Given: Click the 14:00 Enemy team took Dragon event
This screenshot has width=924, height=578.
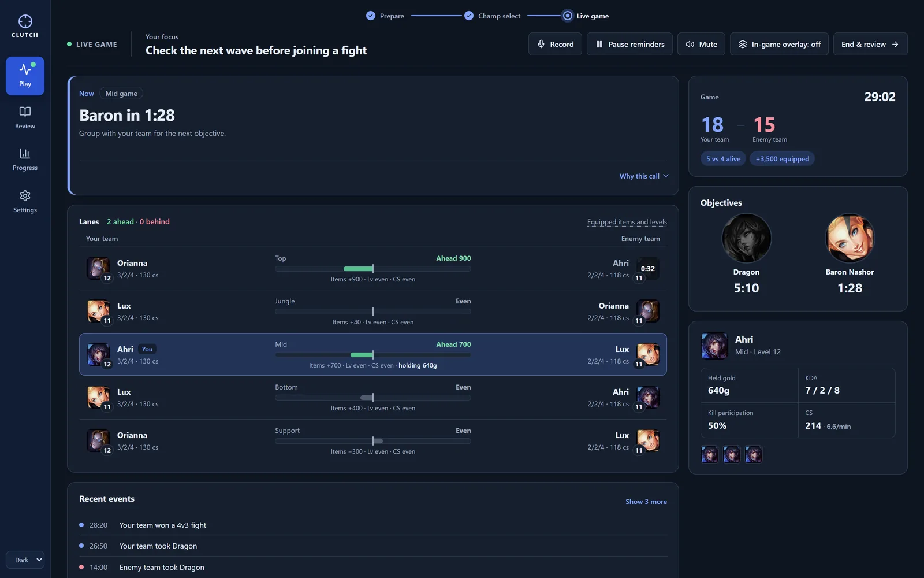Looking at the screenshot, I should (x=373, y=567).
